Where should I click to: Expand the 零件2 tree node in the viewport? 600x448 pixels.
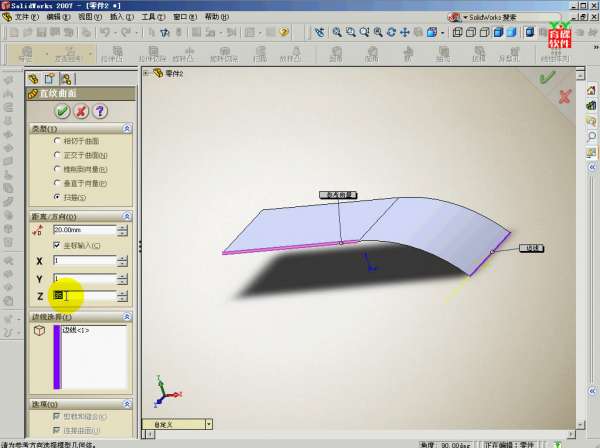point(147,73)
